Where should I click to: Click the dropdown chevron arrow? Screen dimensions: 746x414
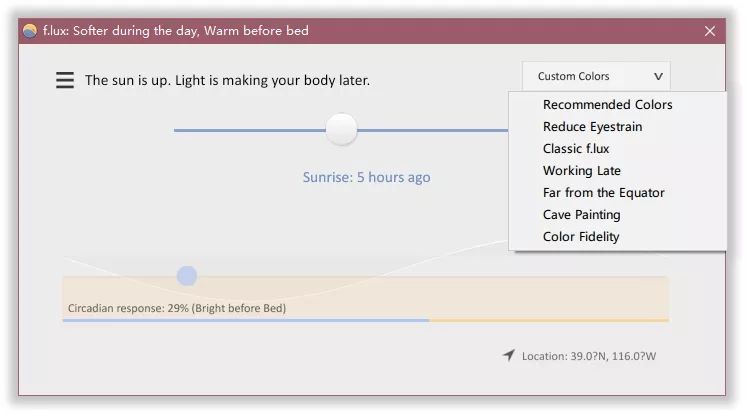(658, 76)
